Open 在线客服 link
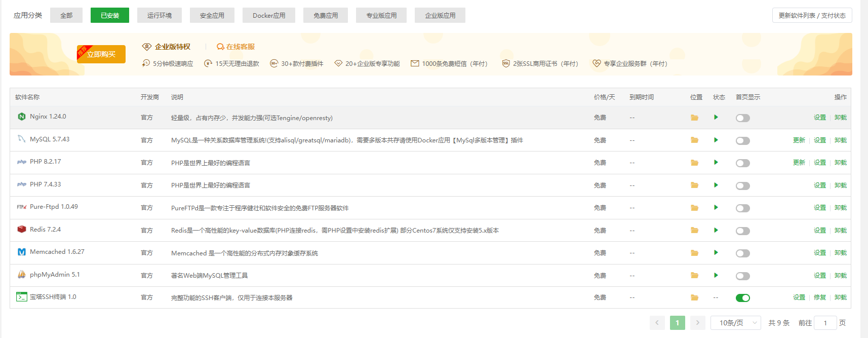 tap(236, 47)
